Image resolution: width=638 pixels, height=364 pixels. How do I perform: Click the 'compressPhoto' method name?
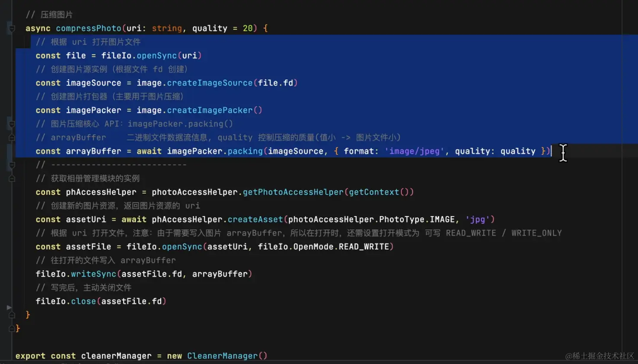point(89,29)
